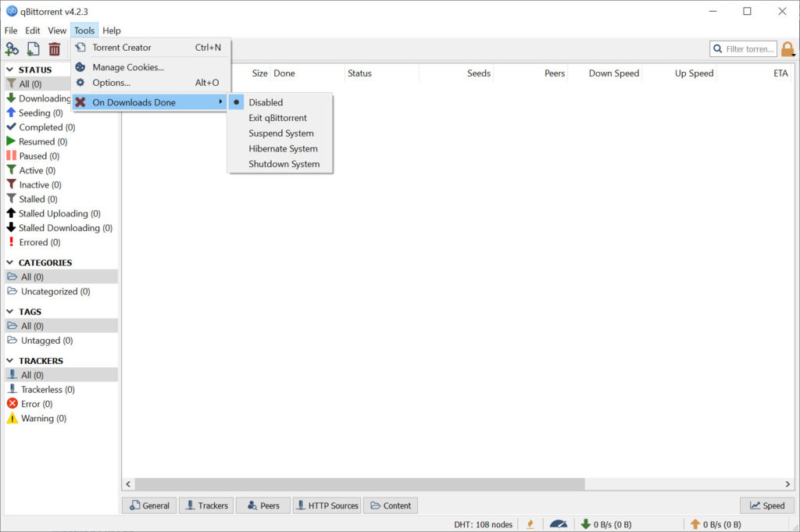Image resolution: width=800 pixels, height=532 pixels.
Task: Collapse the TAGS section
Action: click(x=9, y=311)
